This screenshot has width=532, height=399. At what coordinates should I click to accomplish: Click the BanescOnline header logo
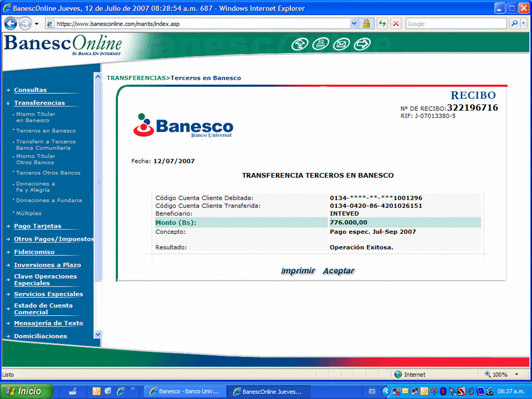coord(63,45)
